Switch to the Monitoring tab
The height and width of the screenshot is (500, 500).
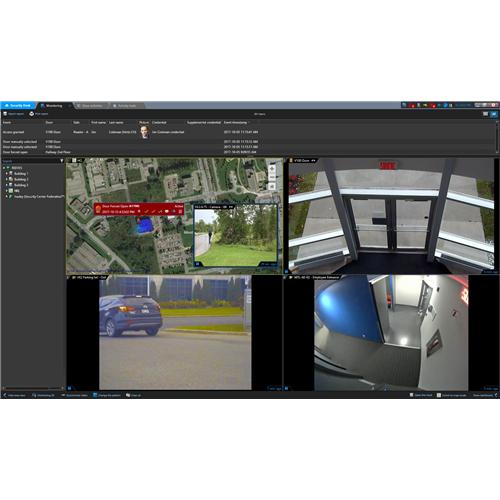click(53, 106)
